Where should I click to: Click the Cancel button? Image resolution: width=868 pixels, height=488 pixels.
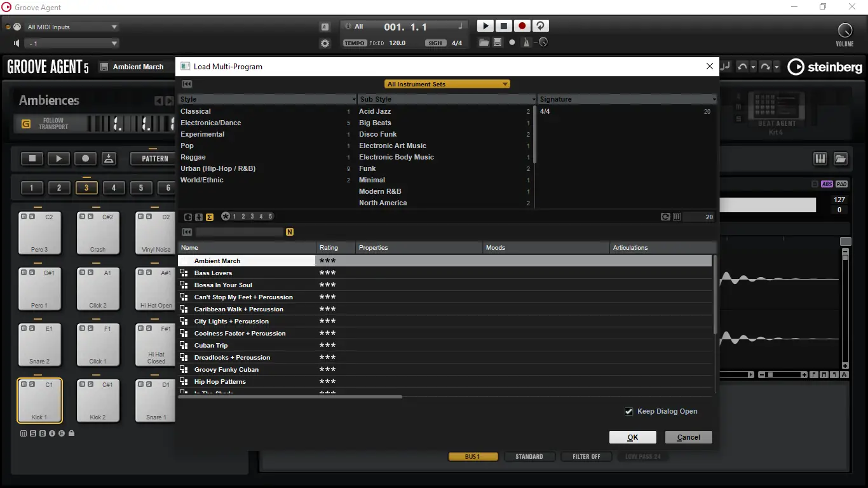689,437
